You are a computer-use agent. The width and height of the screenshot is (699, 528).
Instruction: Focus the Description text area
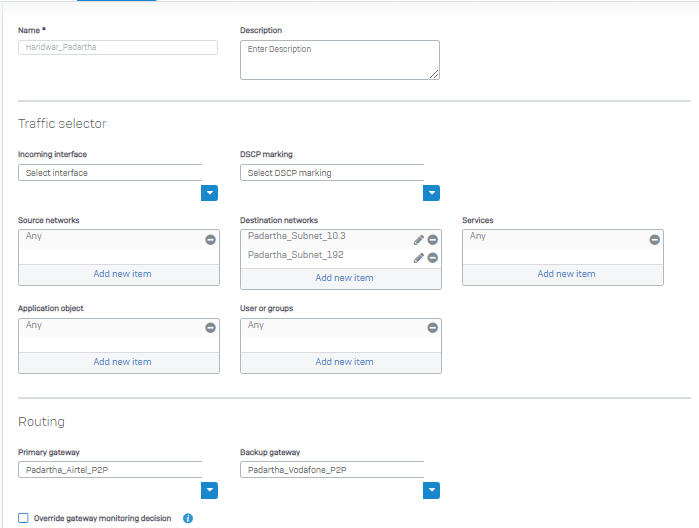pyautogui.click(x=340, y=60)
